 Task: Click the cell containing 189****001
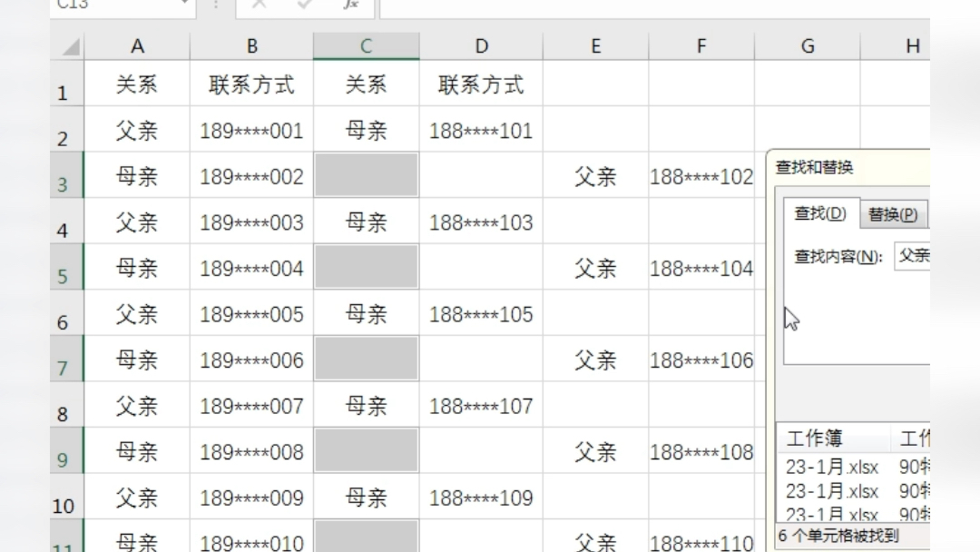point(251,131)
